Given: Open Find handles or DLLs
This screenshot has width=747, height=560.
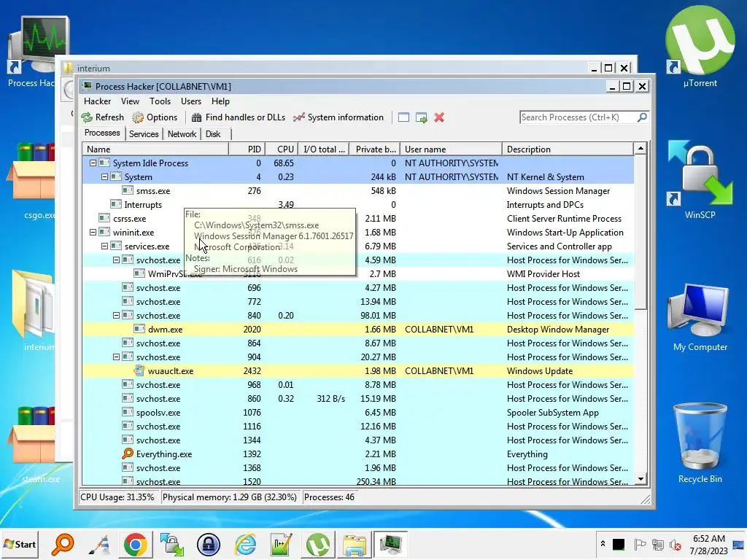Looking at the screenshot, I should 239,117.
